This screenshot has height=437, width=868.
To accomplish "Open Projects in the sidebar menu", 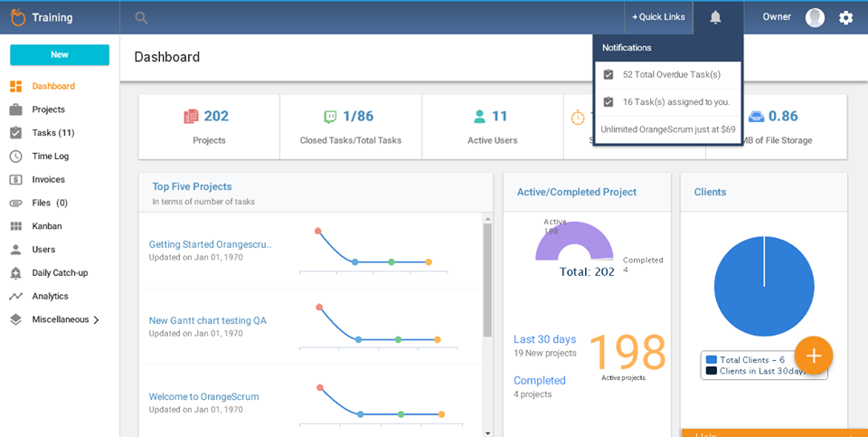I will pos(48,109).
